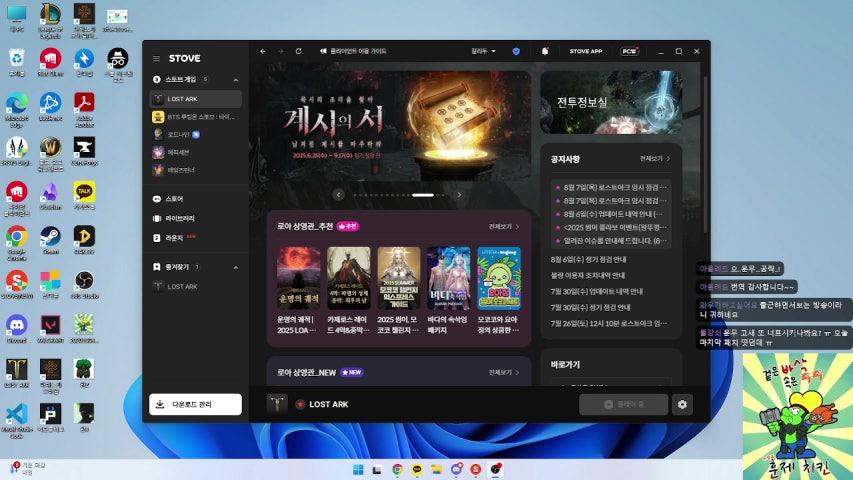Image resolution: width=853 pixels, height=480 pixels.
Task: Click the play button in bottom bar
Action: click(x=623, y=404)
